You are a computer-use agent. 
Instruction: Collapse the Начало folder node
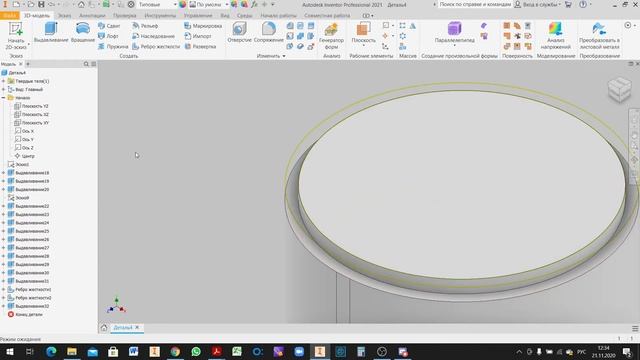[4, 98]
